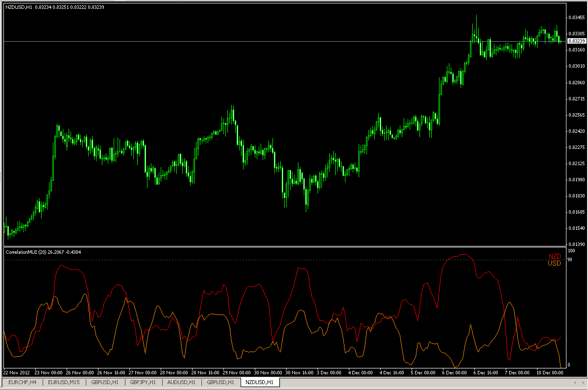Select the GBPJPY,H1 chart tab
588x390 pixels.
(x=143, y=382)
